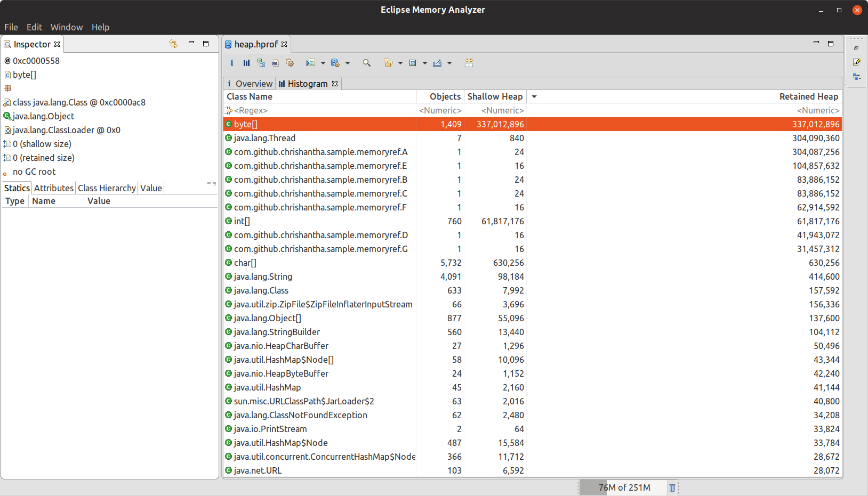Open the Notes view icon in right trim
868x496 pixels.
pos(857,62)
